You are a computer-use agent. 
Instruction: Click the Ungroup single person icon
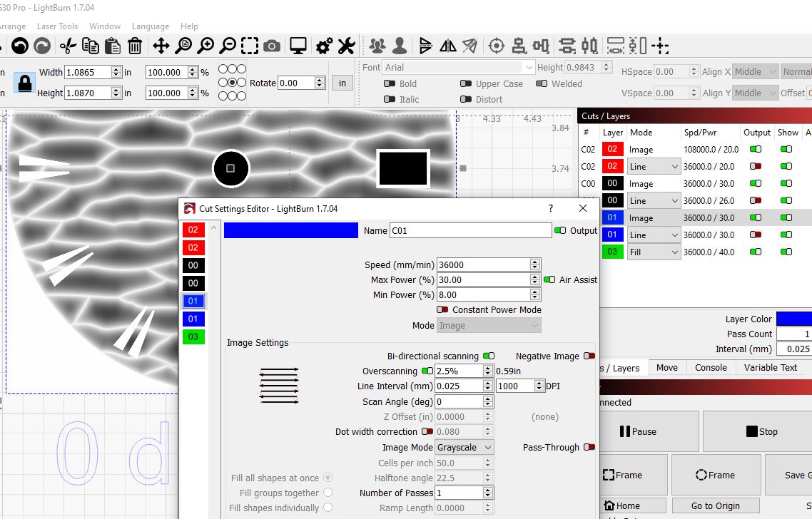tap(400, 46)
